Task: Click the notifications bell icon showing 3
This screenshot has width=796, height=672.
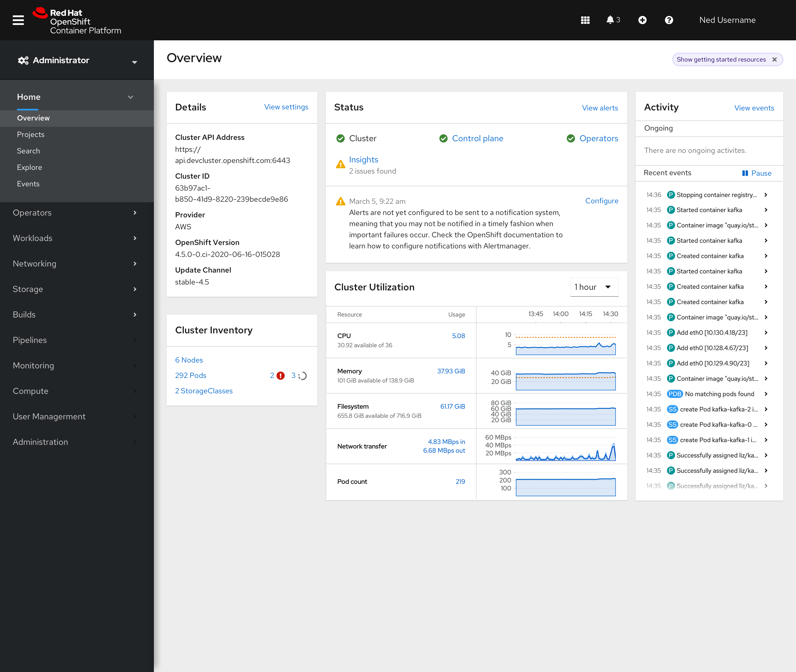Action: pyautogui.click(x=610, y=20)
